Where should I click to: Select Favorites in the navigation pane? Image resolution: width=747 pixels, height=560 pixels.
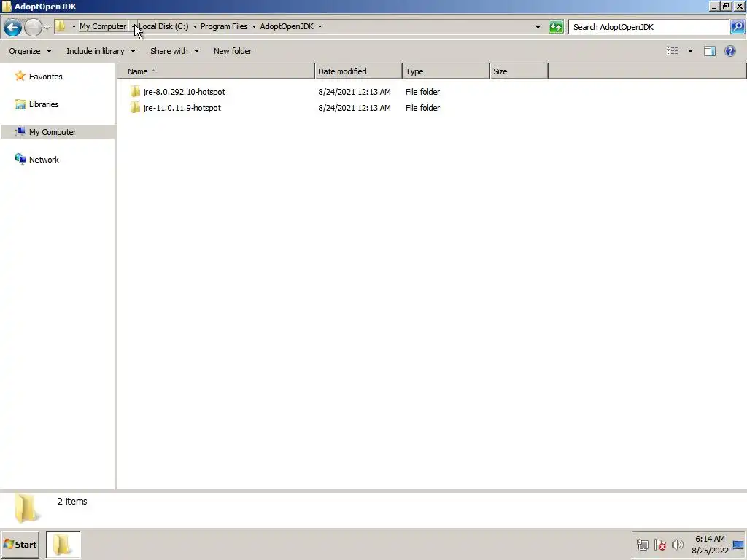(46, 77)
